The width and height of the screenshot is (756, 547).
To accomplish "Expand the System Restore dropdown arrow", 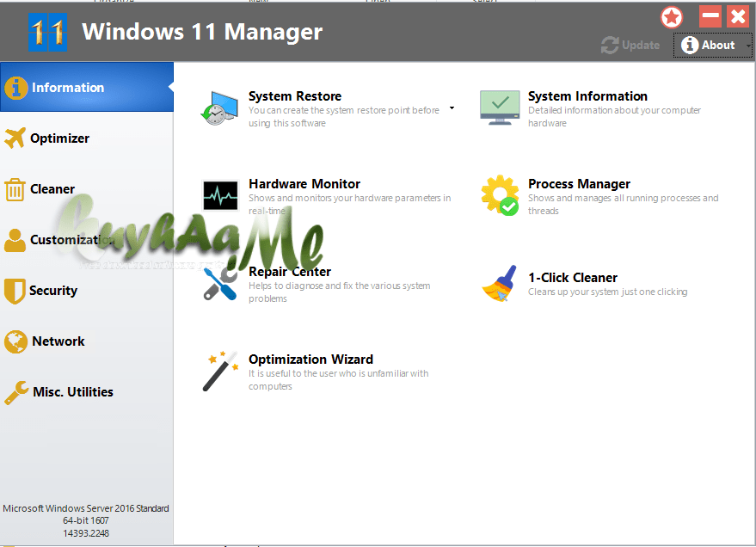I will (x=451, y=108).
